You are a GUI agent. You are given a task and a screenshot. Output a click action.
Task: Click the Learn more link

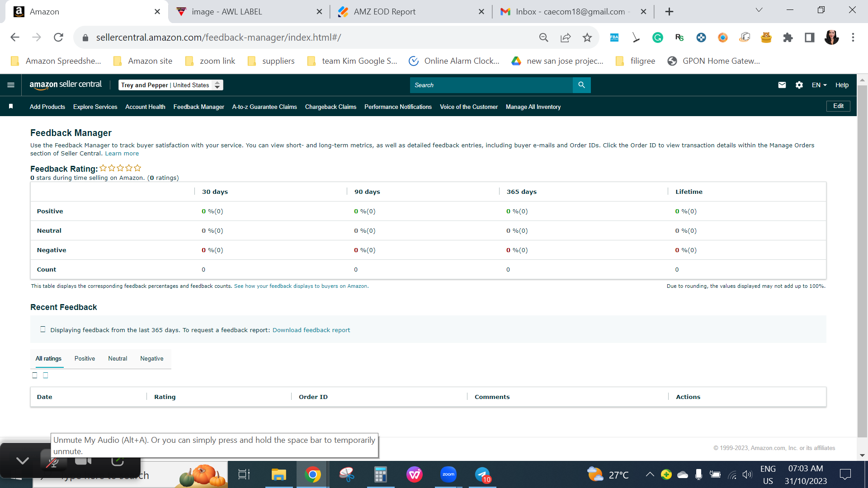click(122, 154)
